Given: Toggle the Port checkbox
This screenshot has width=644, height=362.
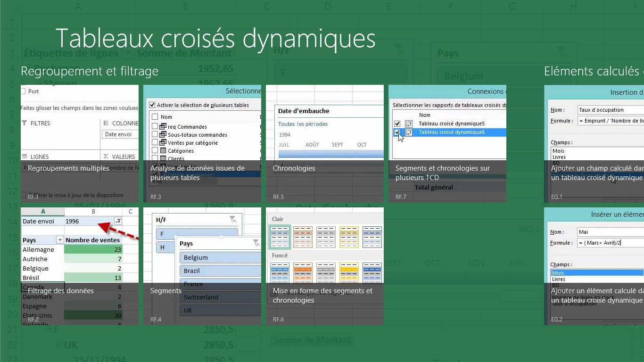Looking at the screenshot, I should [23, 91].
